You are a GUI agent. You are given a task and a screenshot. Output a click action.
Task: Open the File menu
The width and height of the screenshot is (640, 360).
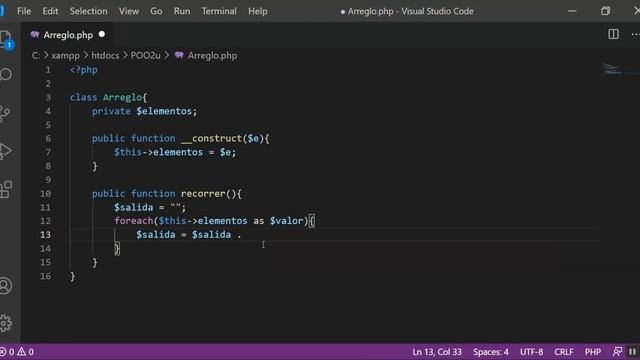pos(24,11)
